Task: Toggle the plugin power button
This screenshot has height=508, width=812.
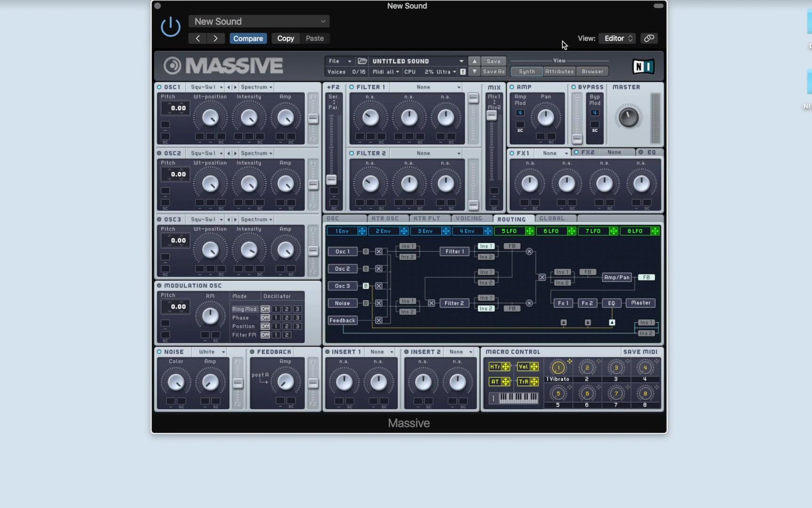Action: coord(170,27)
